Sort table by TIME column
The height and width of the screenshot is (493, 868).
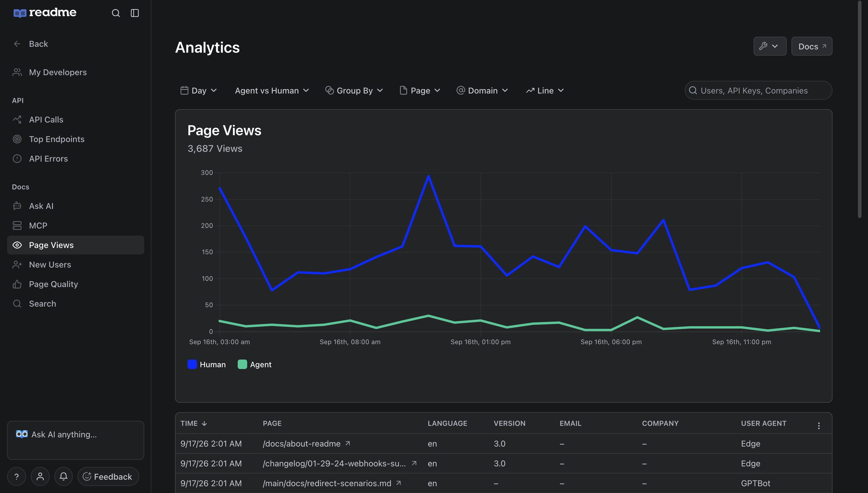[x=193, y=423]
